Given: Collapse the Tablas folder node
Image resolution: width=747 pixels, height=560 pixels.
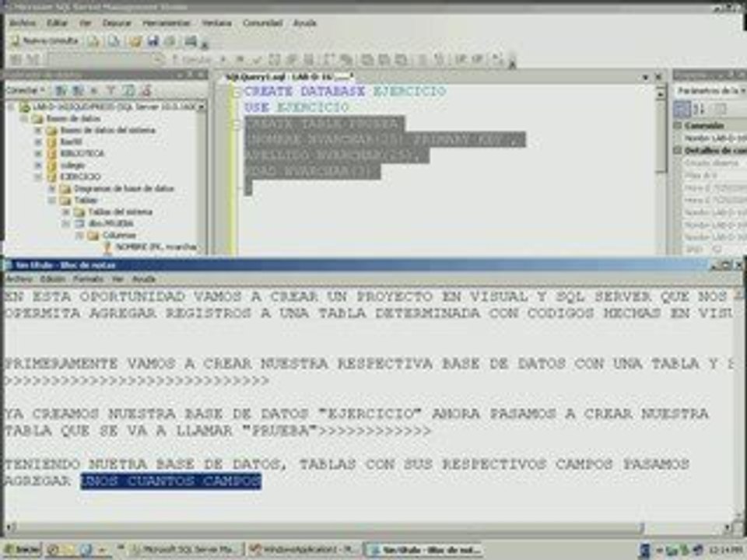Looking at the screenshot, I should (52, 200).
